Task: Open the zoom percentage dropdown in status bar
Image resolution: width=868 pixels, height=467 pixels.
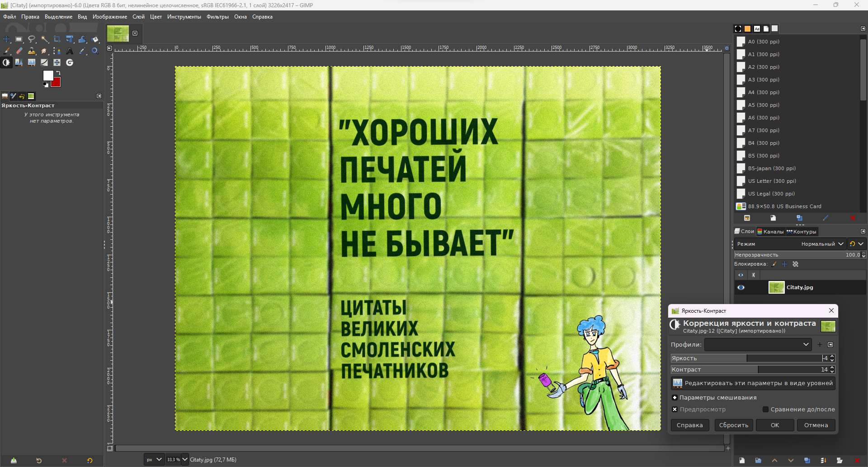Action: point(185,460)
